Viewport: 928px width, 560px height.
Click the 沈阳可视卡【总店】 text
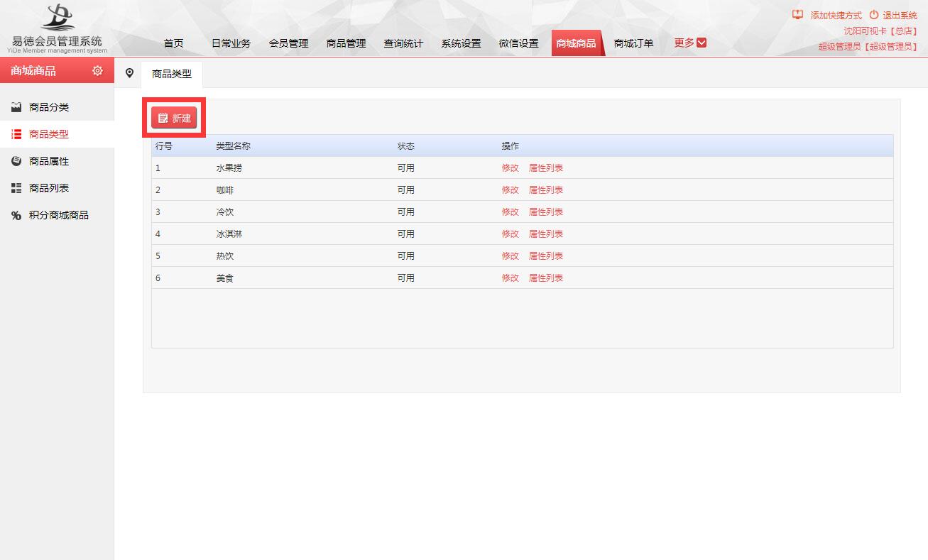(880, 31)
